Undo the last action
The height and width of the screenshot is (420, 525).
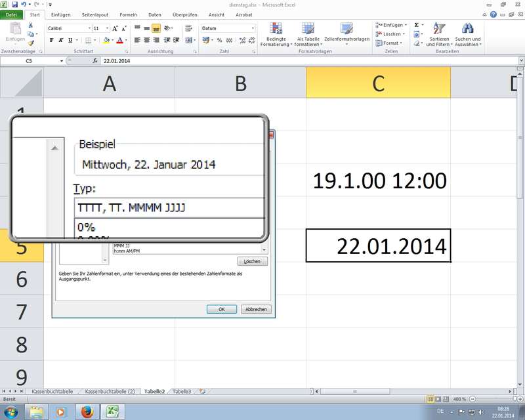click(x=24, y=5)
